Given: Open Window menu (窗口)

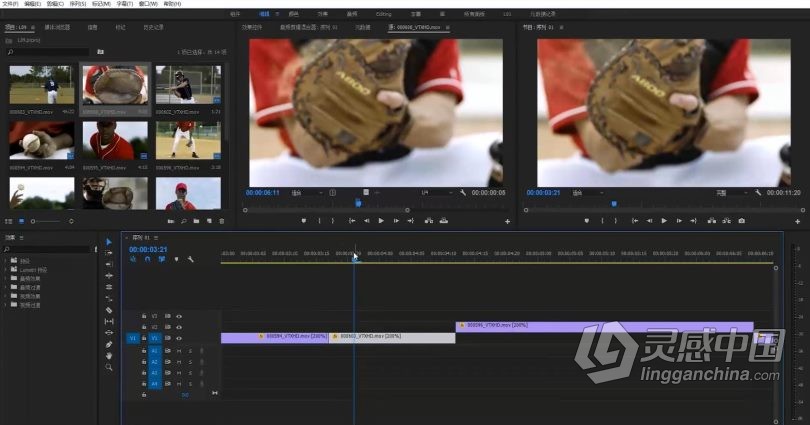Looking at the screenshot, I should (x=148, y=4).
